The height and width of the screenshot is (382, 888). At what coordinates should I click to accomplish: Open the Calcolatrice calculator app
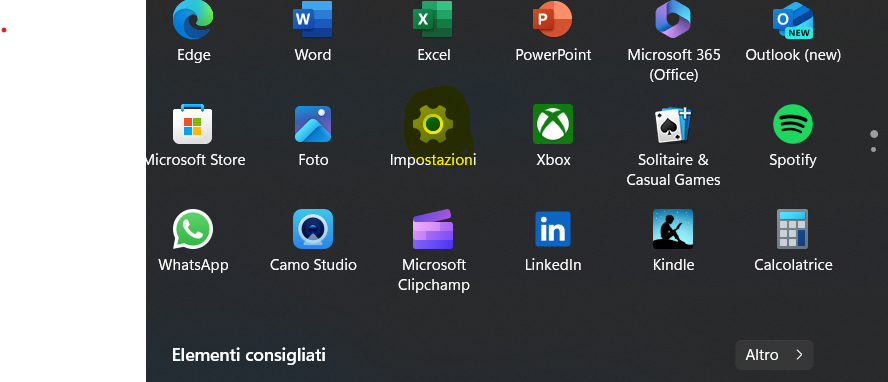tap(793, 229)
